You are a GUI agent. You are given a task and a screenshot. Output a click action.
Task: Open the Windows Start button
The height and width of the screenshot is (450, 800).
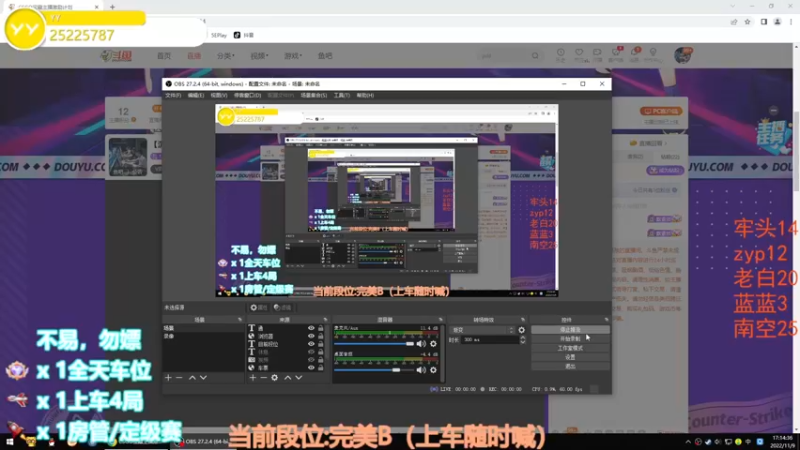tap(9, 442)
